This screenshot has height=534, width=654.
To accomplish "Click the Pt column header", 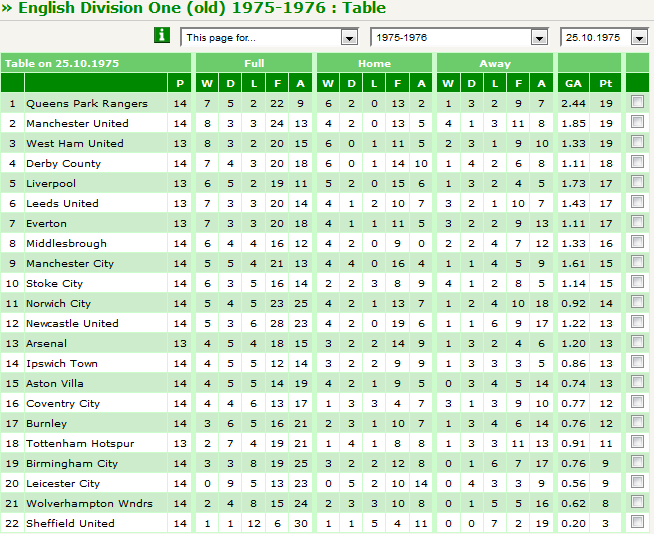I will (x=606, y=83).
